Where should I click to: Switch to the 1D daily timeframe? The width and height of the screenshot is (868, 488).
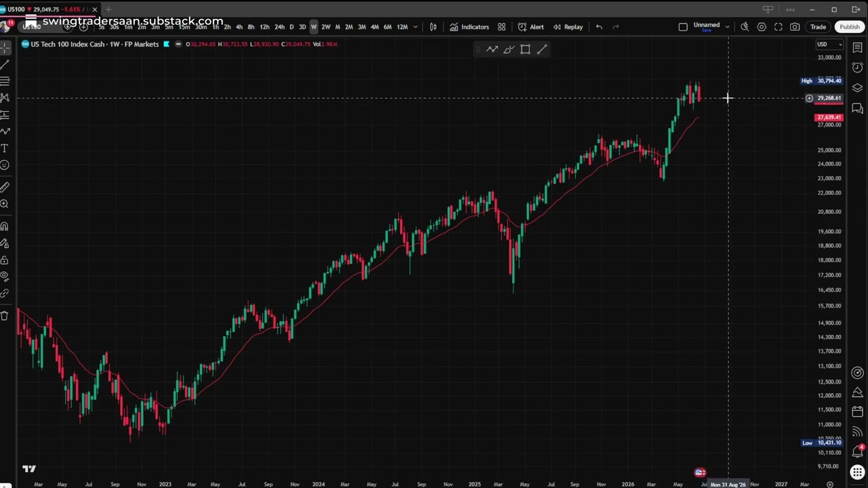tap(292, 27)
